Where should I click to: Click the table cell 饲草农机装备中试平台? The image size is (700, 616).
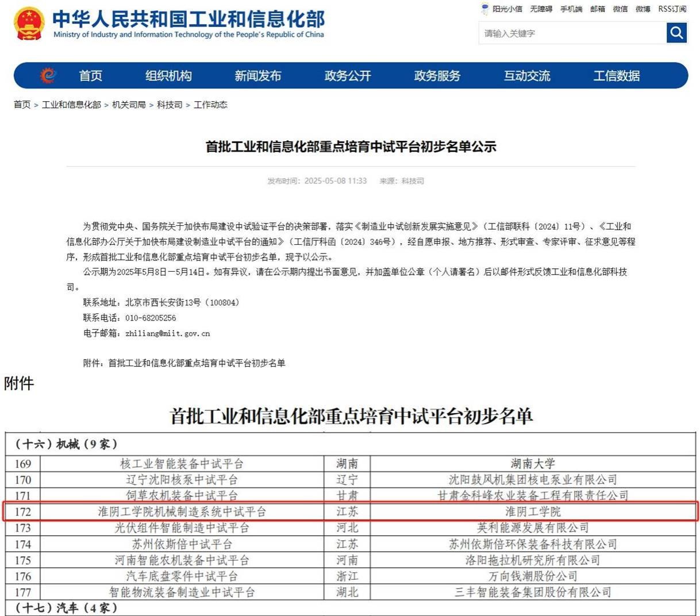point(182,495)
